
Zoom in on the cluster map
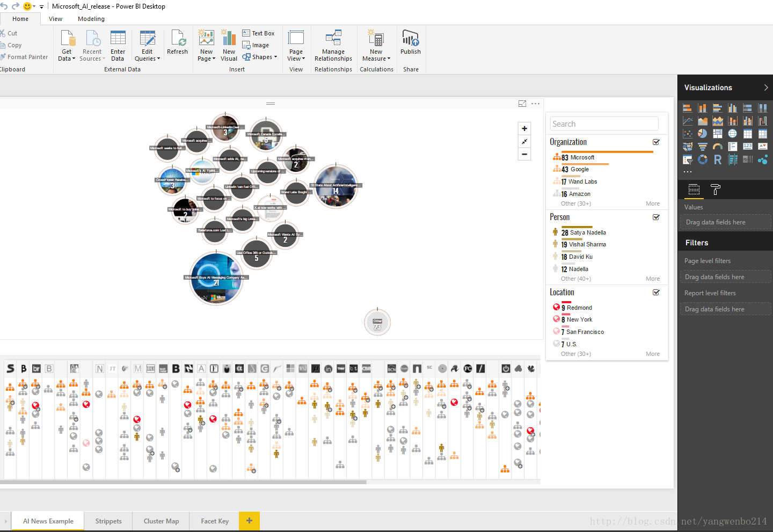tap(524, 128)
